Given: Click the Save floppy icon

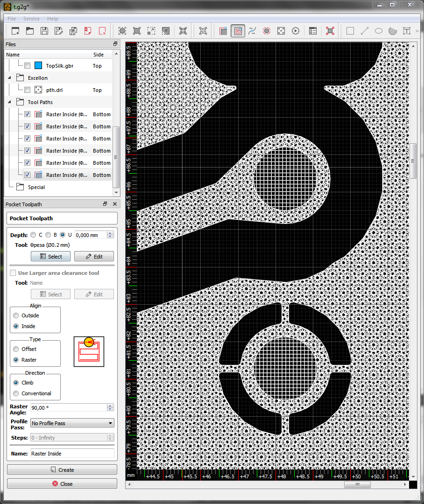Looking at the screenshot, I should [44, 31].
